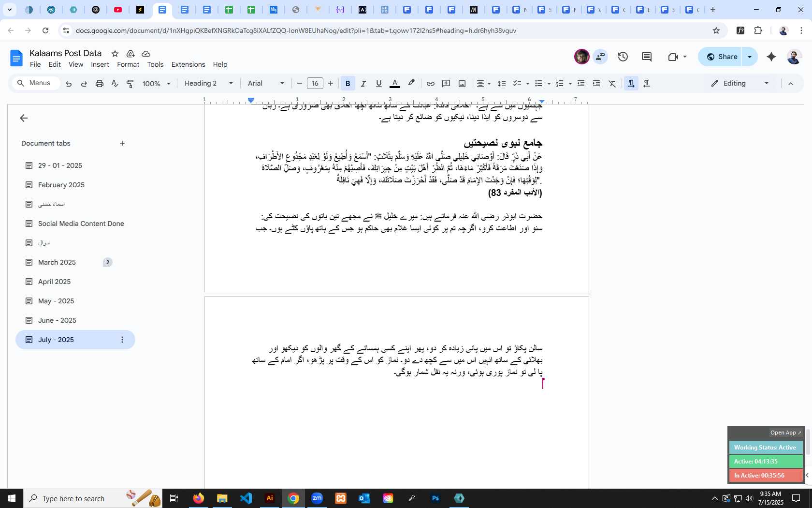This screenshot has width=812, height=508.
Task: Add a comment with toolbar icon
Action: 446,84
